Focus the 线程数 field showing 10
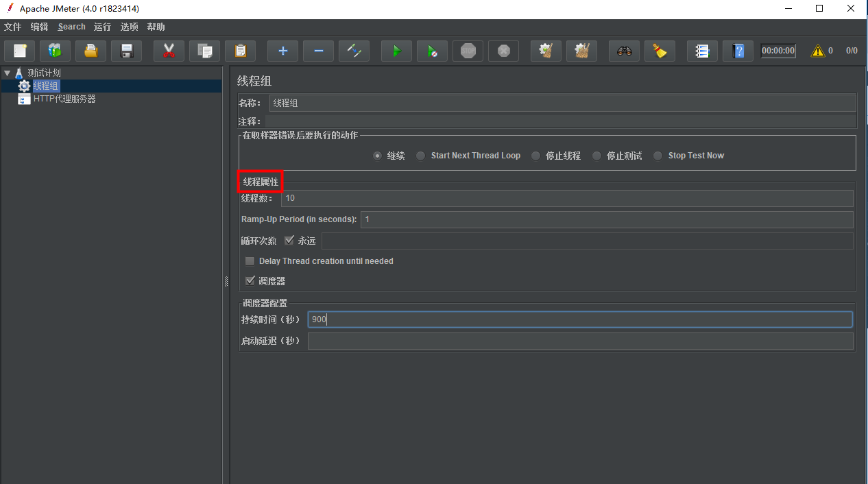 pos(567,198)
